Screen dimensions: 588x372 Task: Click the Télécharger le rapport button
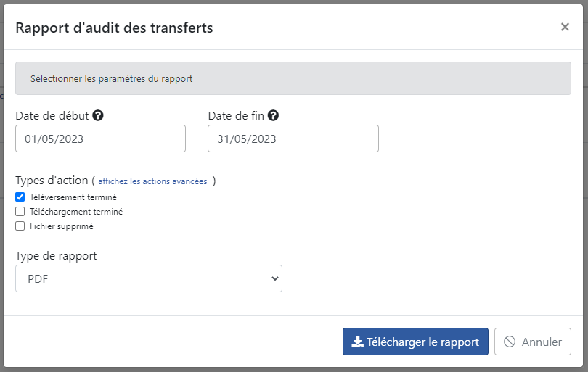point(415,342)
